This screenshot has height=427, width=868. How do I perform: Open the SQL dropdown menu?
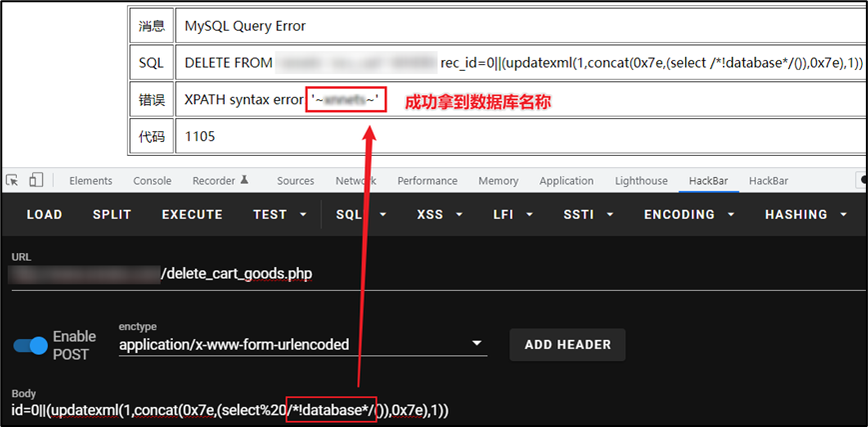362,215
